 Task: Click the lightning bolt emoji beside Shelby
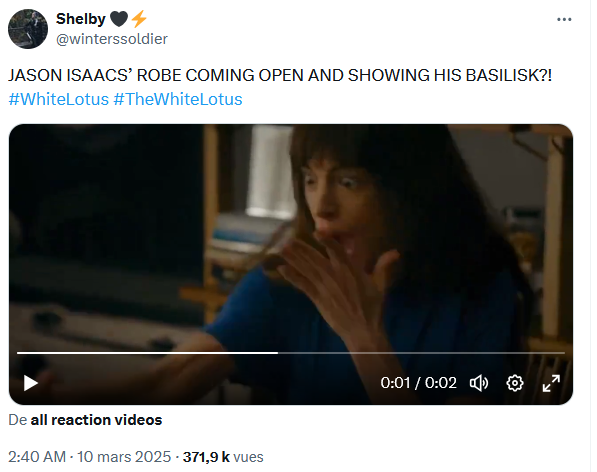tap(139, 19)
